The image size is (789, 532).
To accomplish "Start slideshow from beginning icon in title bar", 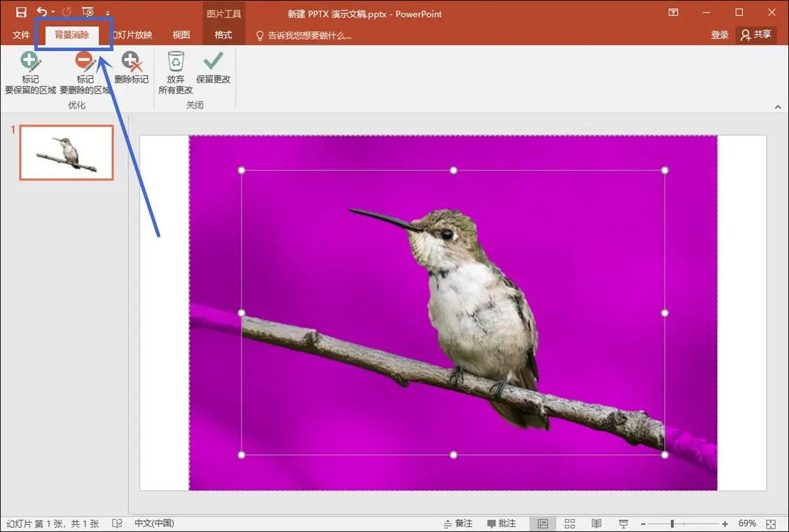I will pos(88,13).
